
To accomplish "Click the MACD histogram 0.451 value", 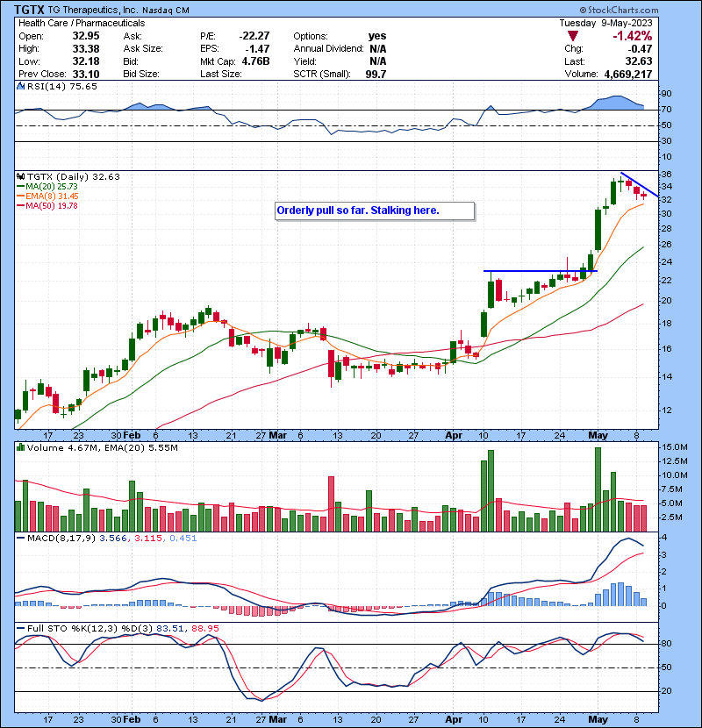I will pos(183,539).
